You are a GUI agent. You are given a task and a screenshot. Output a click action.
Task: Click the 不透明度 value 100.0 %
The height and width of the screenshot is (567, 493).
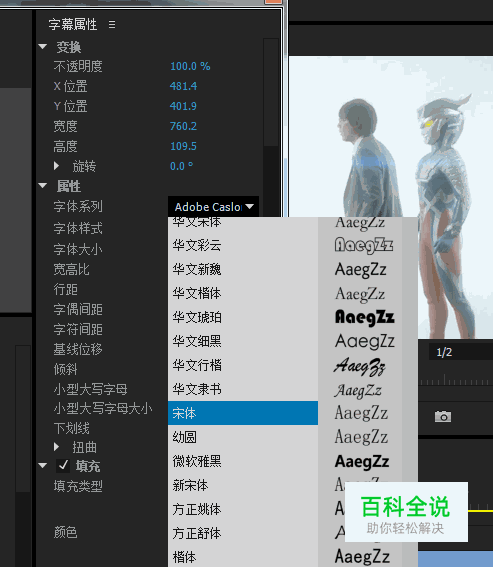point(190,66)
